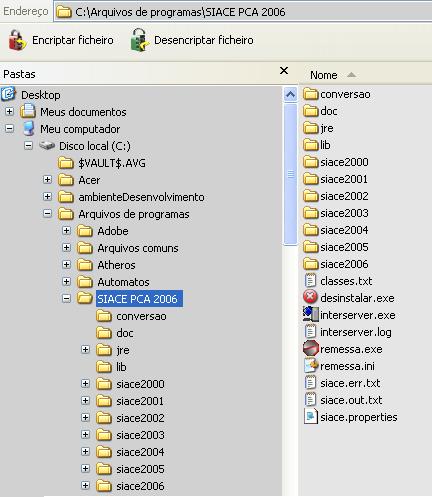Select siace2005 in the folder tree
Viewport: 432px width, 497px height.
point(140,469)
